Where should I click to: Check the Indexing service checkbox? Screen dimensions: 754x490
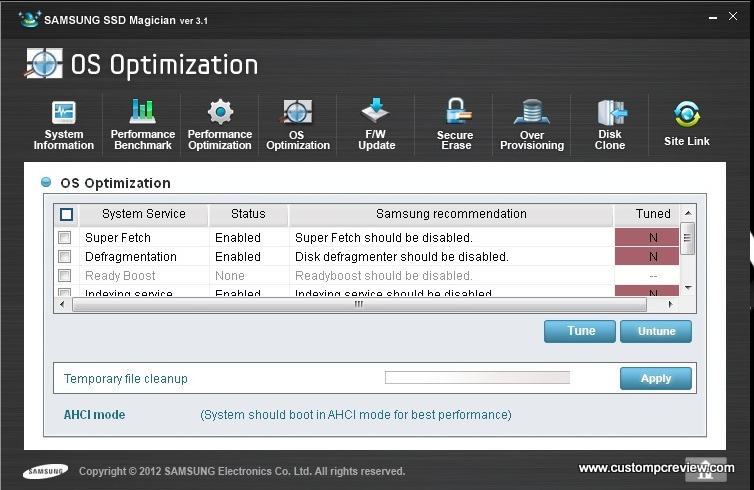(x=64, y=292)
